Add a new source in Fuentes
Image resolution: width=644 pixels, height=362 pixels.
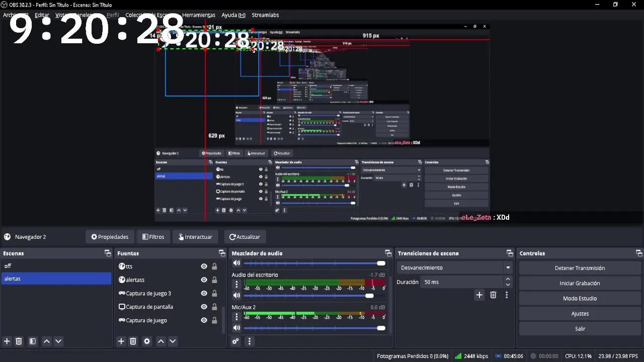click(x=121, y=341)
